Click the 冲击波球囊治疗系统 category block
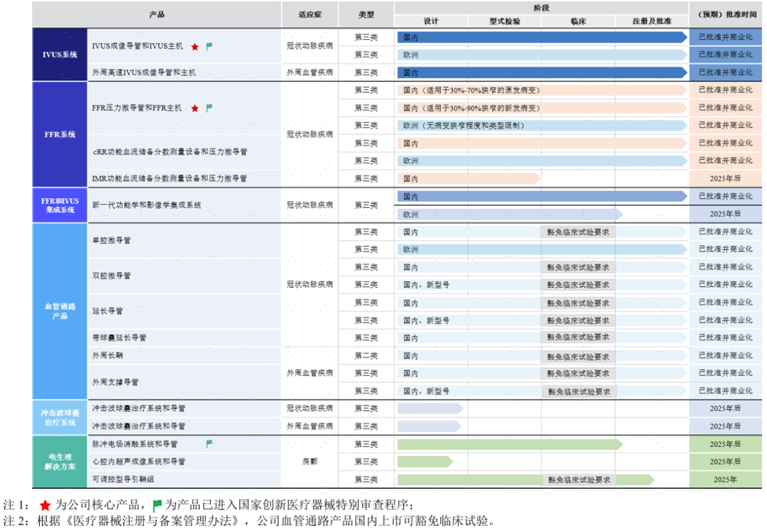Image resolution: width=767 pixels, height=532 pixels. (60, 418)
